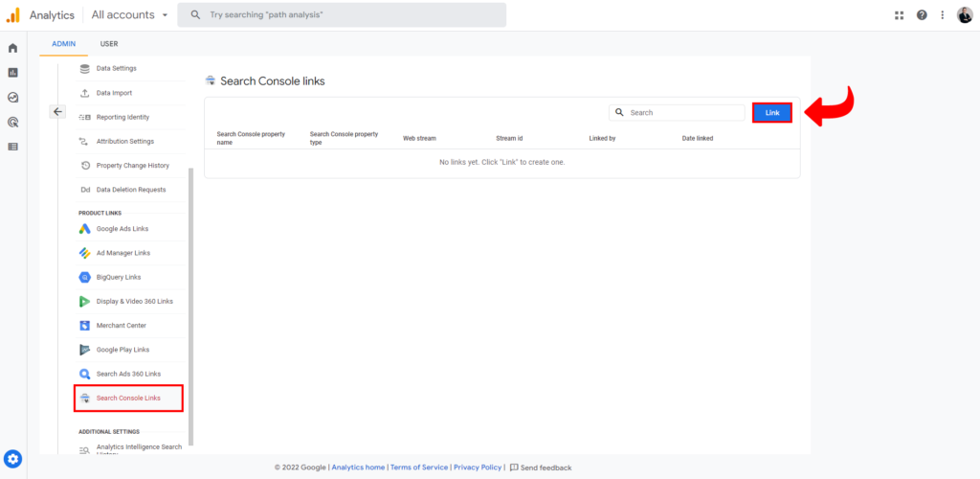Click the Date linked column header

698,138
